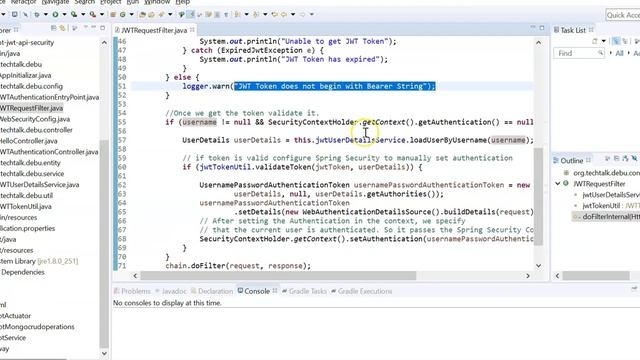Open the New Task dropdown in Task List
The width and height of the screenshot is (640, 360).
click(604, 41)
